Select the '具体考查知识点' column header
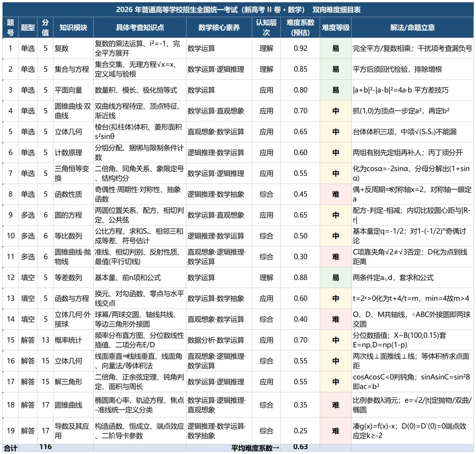 coord(140,28)
